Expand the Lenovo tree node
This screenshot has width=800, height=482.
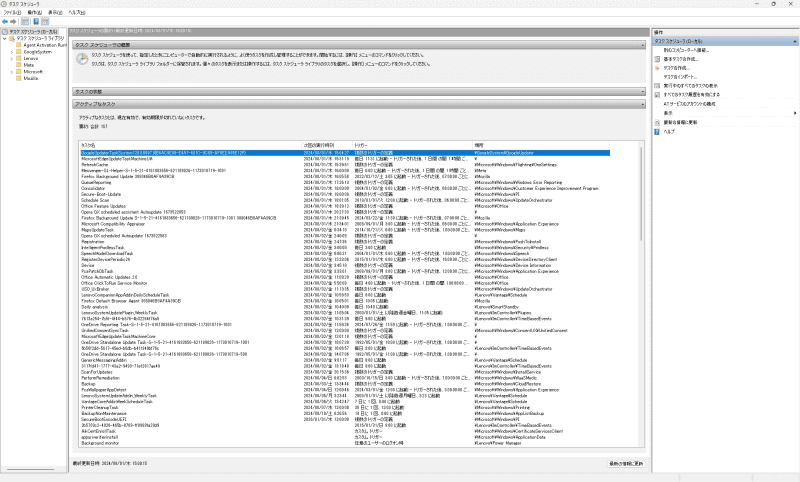[12, 58]
